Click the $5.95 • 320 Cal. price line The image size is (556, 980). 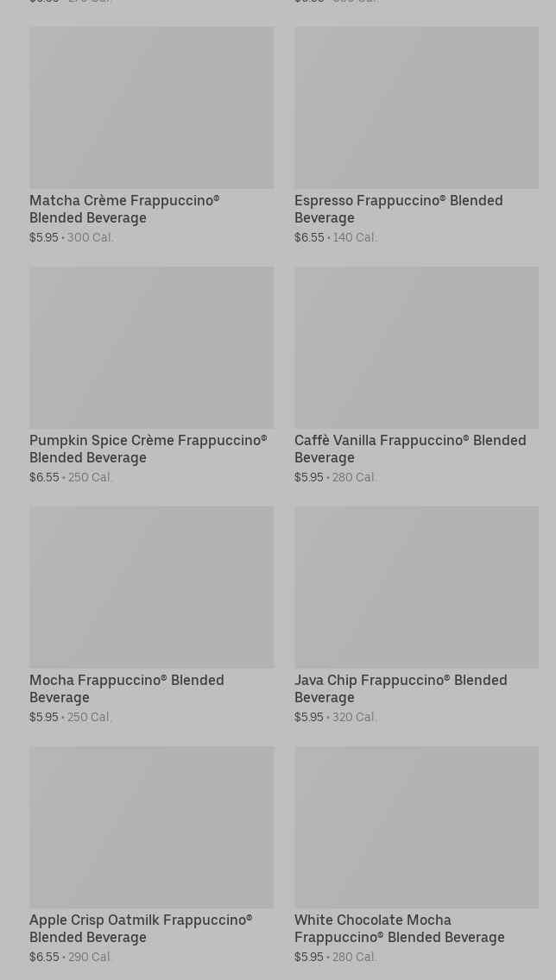click(336, 717)
